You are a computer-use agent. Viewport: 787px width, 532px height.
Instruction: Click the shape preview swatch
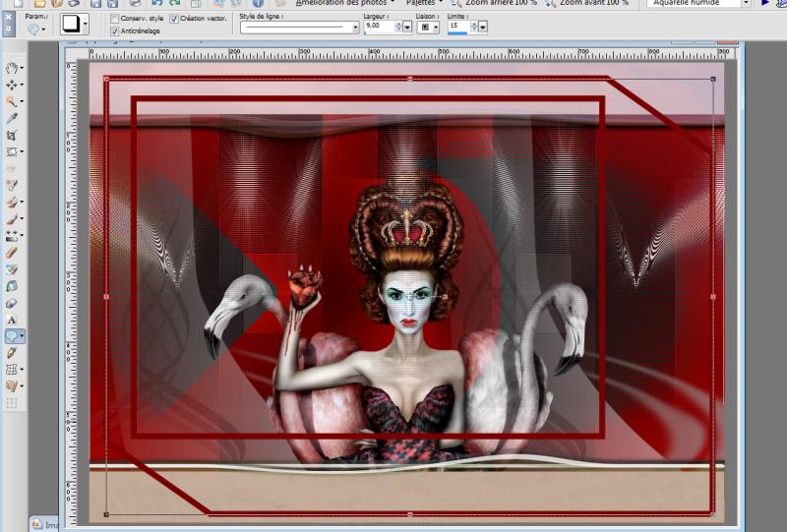[71, 24]
